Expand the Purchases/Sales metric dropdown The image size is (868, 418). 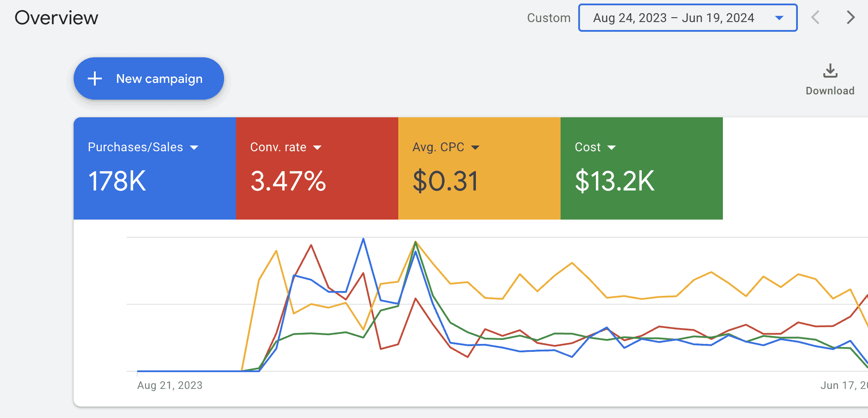(194, 148)
